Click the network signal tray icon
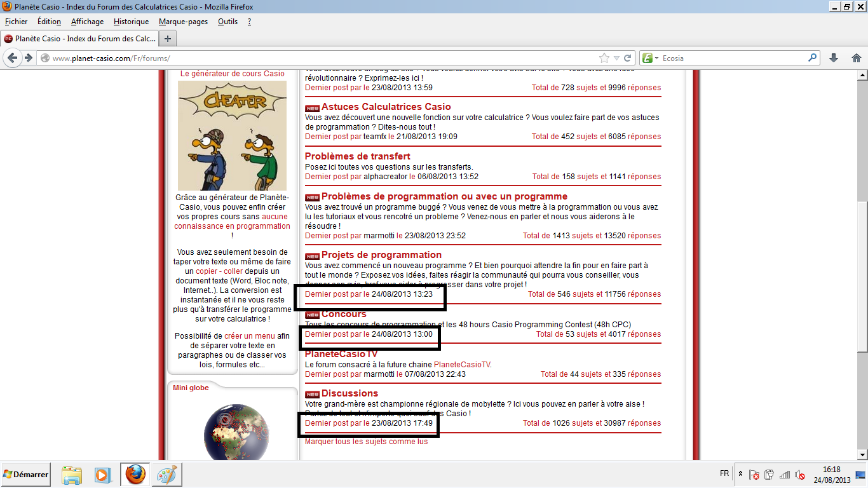 pos(785,475)
